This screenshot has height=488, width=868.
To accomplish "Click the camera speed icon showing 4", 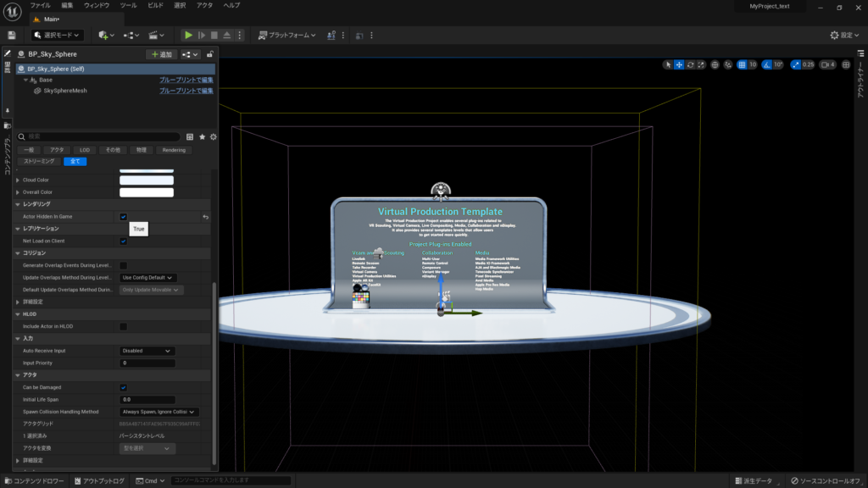I will 826,64.
